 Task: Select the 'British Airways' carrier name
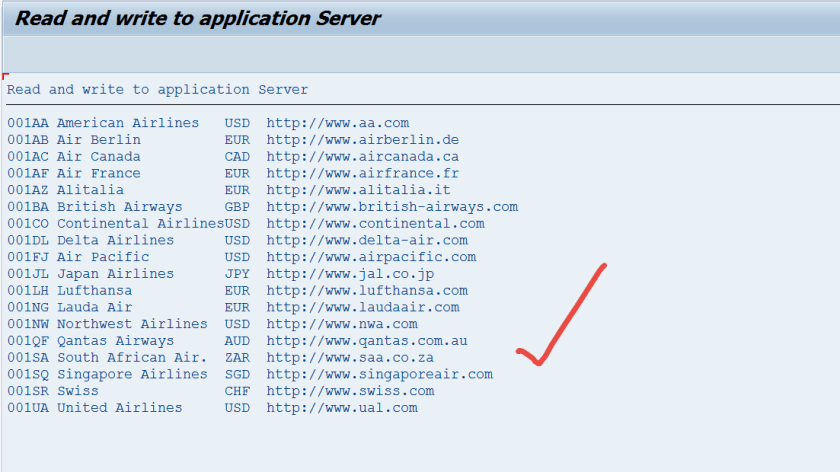tap(119, 207)
